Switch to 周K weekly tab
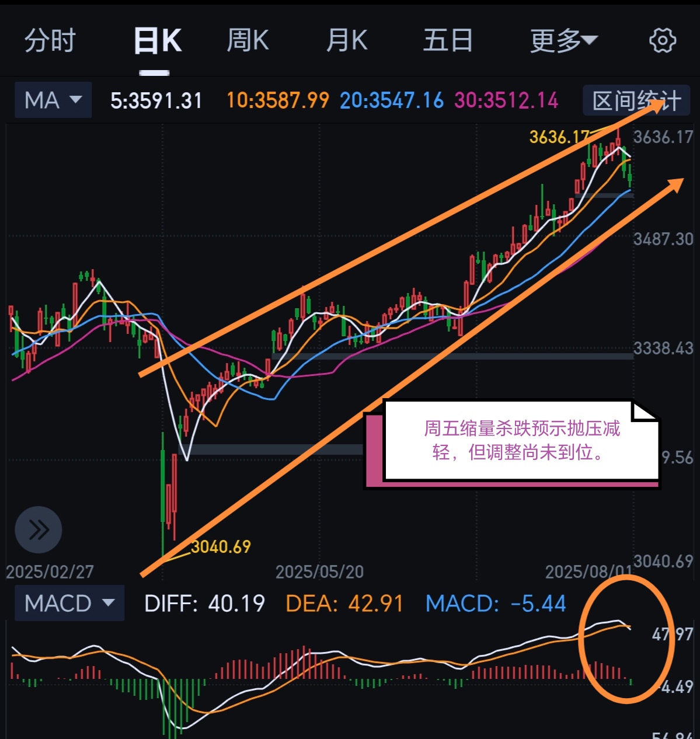The image size is (700, 739). point(248,41)
